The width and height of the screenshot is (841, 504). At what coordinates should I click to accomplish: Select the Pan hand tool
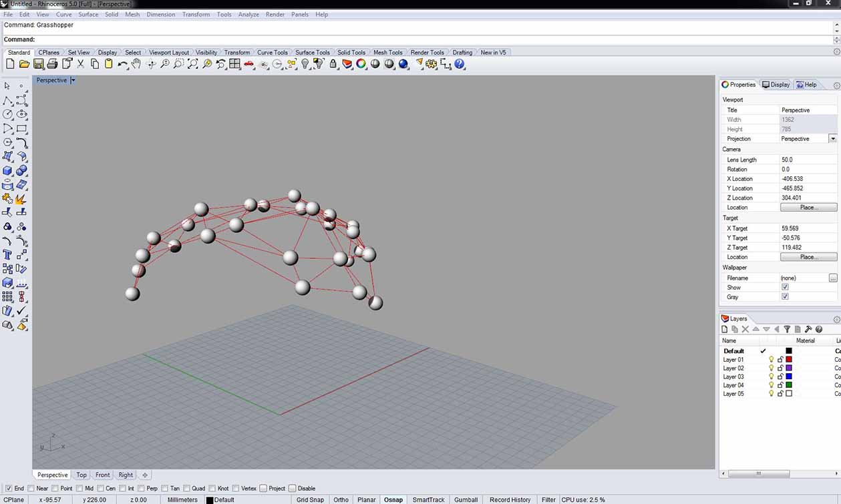pos(136,64)
